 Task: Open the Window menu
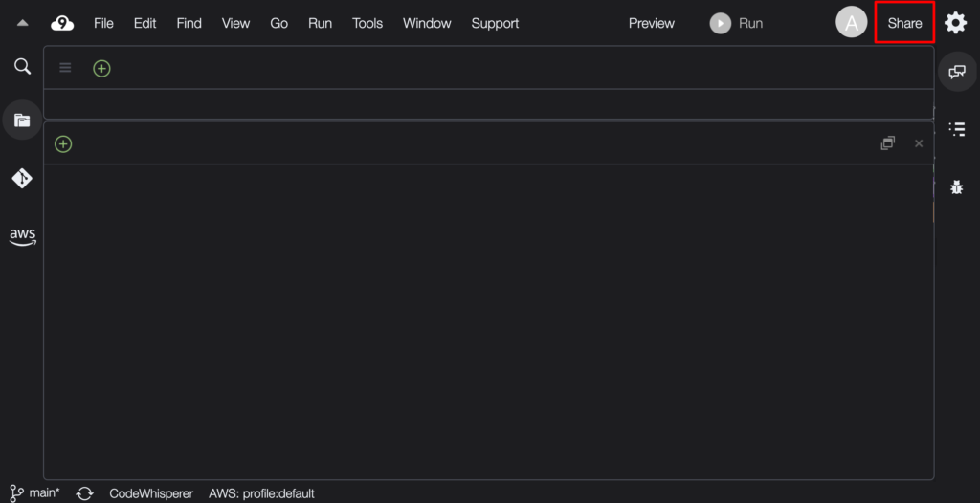point(427,24)
